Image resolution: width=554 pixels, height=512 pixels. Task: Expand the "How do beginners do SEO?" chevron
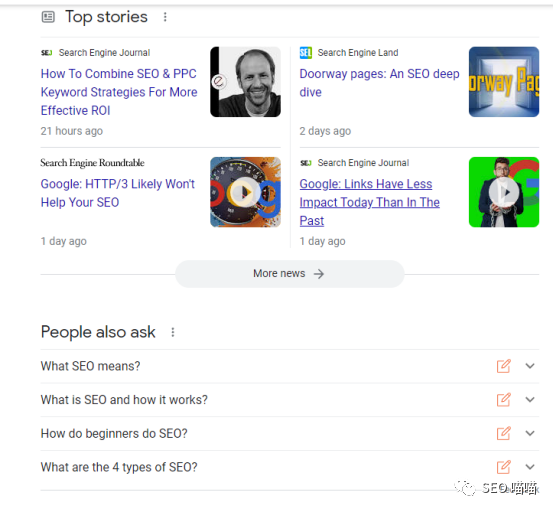click(530, 433)
